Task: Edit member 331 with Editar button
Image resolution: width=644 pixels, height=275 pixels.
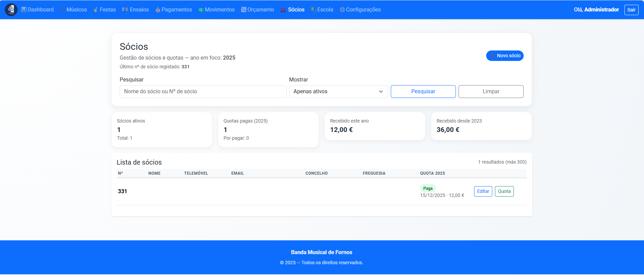Action: (x=483, y=191)
